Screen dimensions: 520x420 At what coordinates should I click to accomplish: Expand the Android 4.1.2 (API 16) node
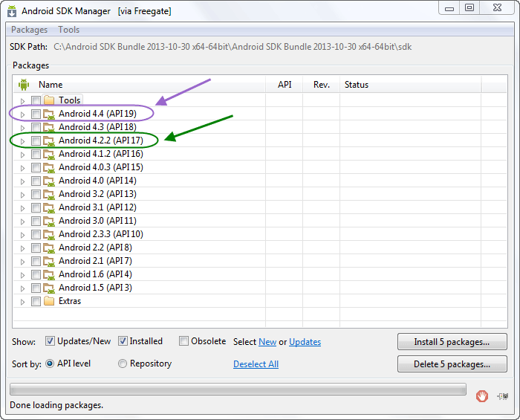[22, 155]
